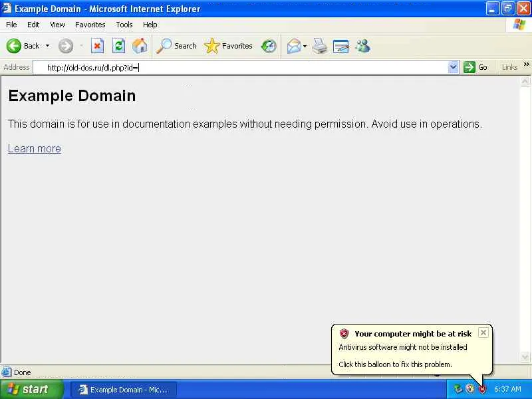Click the Links toolbar label
Viewport: 532px width, 399px height.
(509, 67)
